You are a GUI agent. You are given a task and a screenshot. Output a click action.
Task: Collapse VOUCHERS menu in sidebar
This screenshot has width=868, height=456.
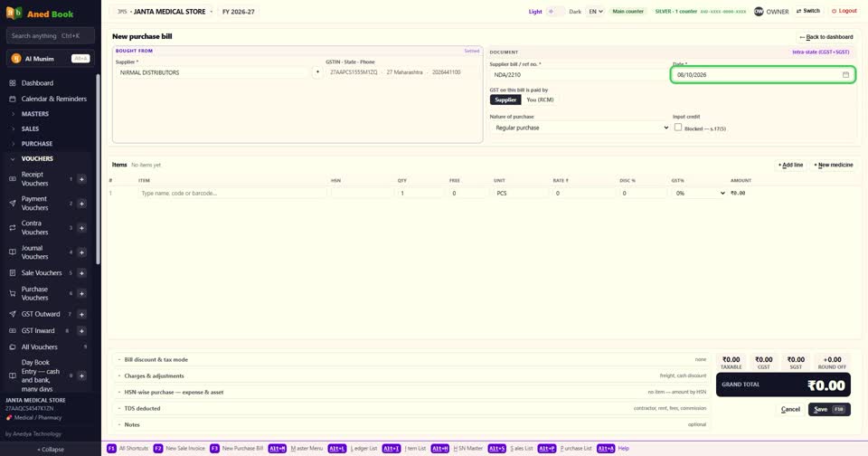tap(37, 158)
